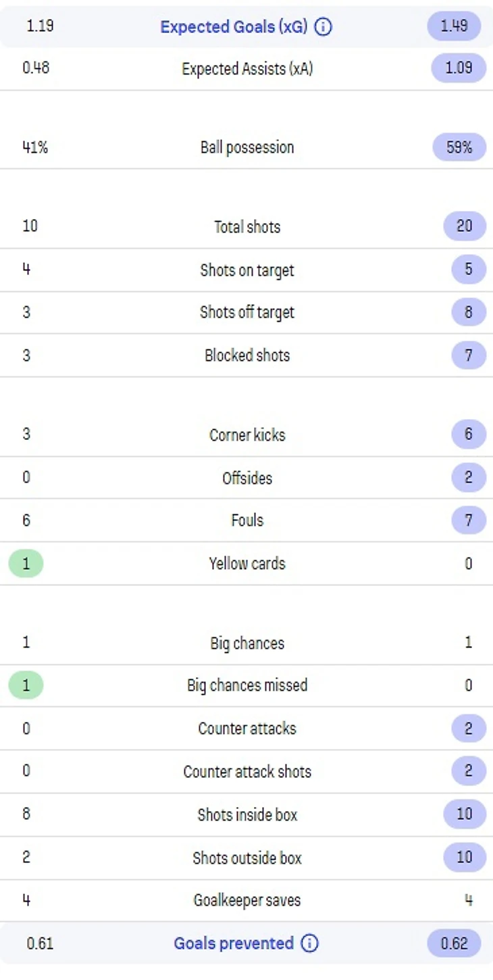Screen dimensions: 493x980
Task: Select the Ball possession label
Action: (x=247, y=147)
